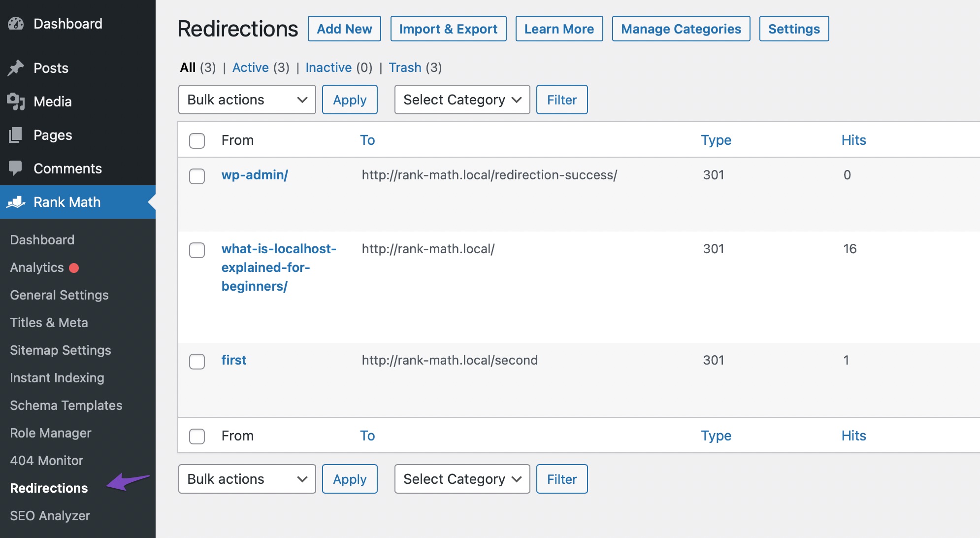This screenshot has width=980, height=538.
Task: Go to Rank Math Dashboard submenu
Action: pos(42,240)
